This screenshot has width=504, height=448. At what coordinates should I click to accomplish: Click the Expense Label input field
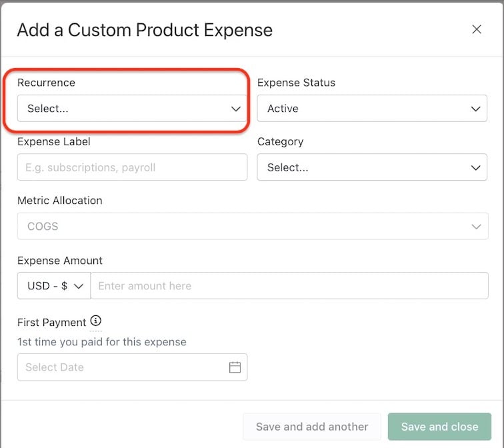pos(132,167)
